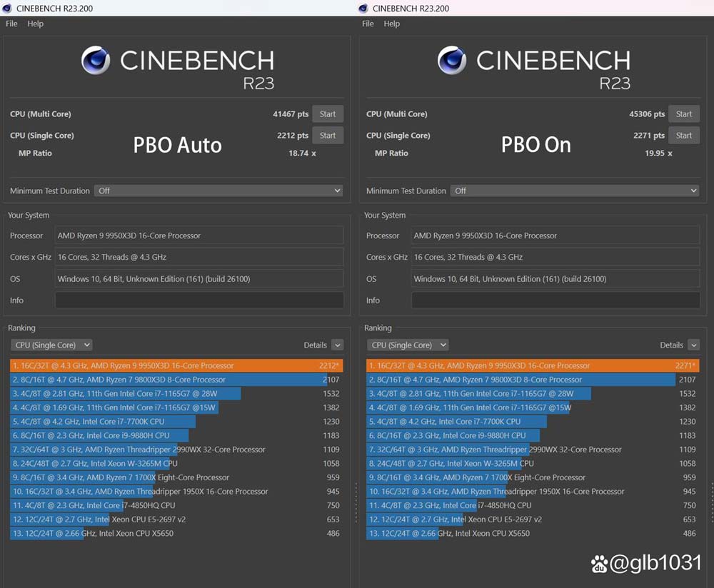Expand Details arrow in PBO Auto window

pyautogui.click(x=338, y=345)
